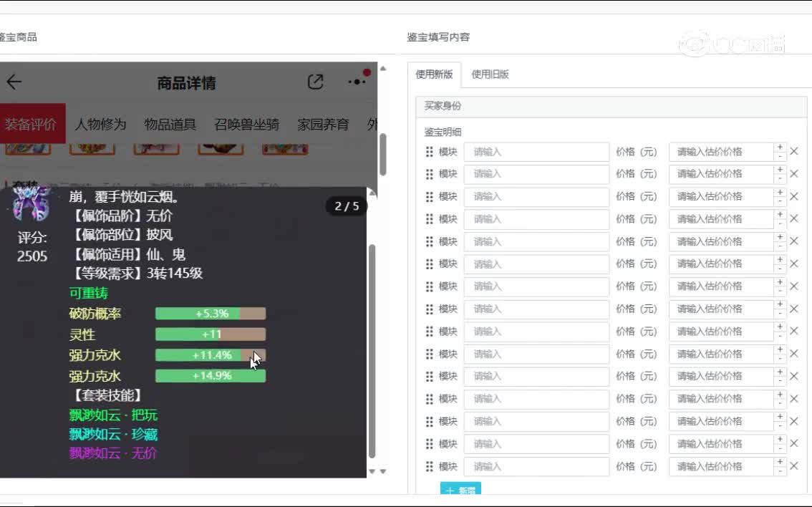Delete the first 模块 row with its X
Screen dimensions: 812x507
pos(793,152)
